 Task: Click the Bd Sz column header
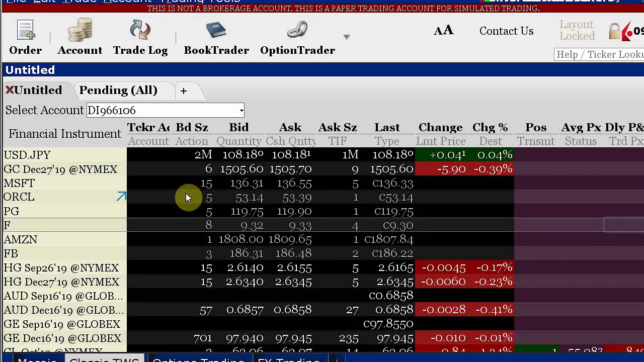point(192,128)
